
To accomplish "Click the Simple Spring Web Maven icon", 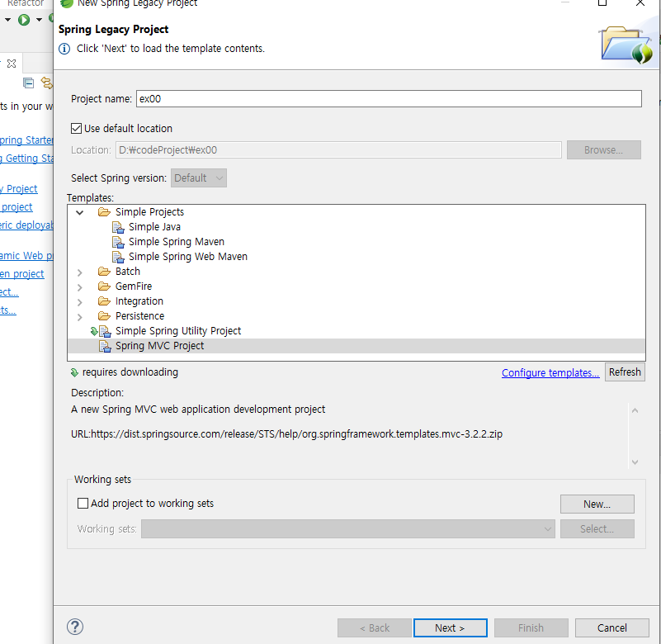I will 118,257.
